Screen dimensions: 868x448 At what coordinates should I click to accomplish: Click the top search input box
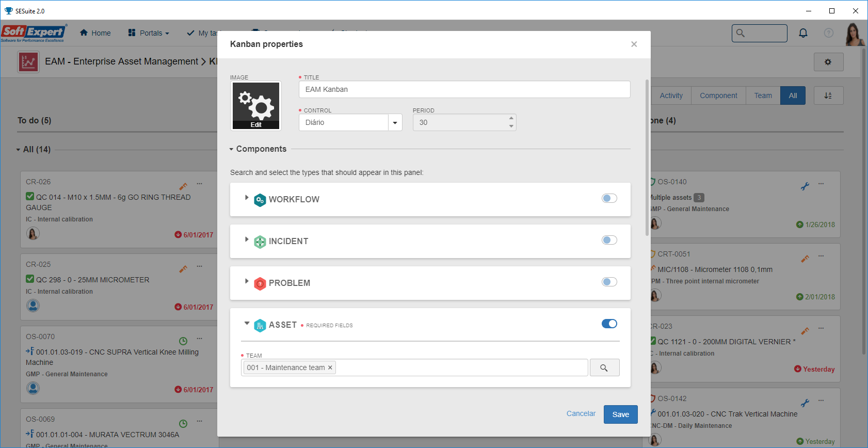[760, 33]
